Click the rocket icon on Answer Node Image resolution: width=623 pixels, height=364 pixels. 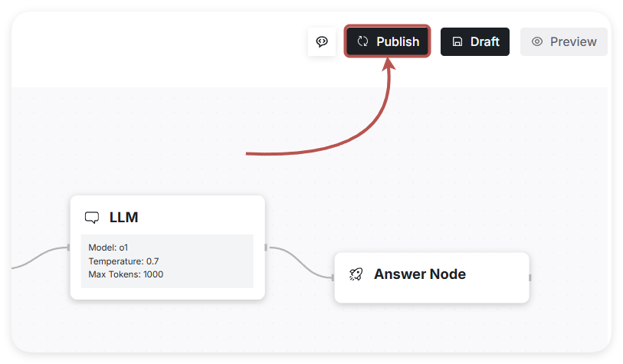point(356,274)
